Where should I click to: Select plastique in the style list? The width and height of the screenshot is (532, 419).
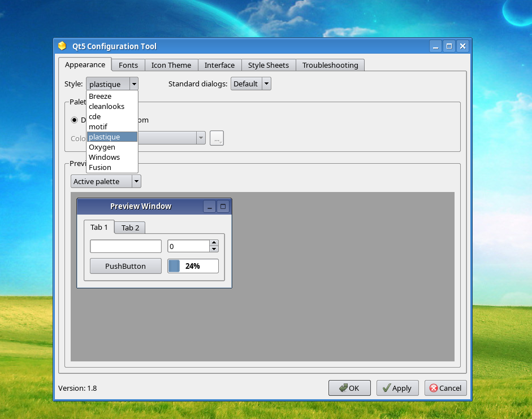point(113,137)
